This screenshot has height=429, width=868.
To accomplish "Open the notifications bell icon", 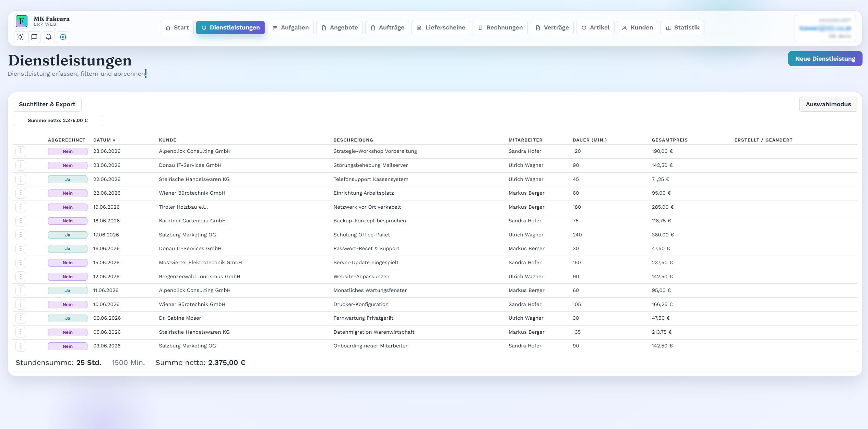I will point(49,37).
